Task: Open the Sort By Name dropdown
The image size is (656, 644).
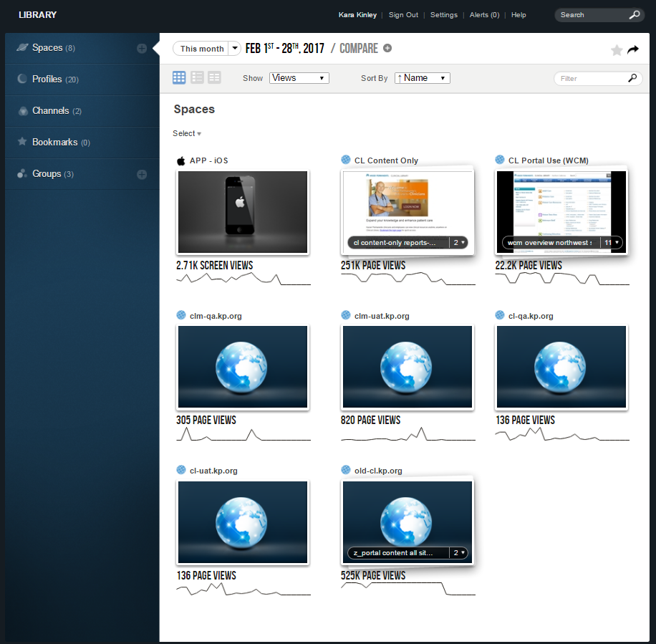Action: tap(422, 78)
